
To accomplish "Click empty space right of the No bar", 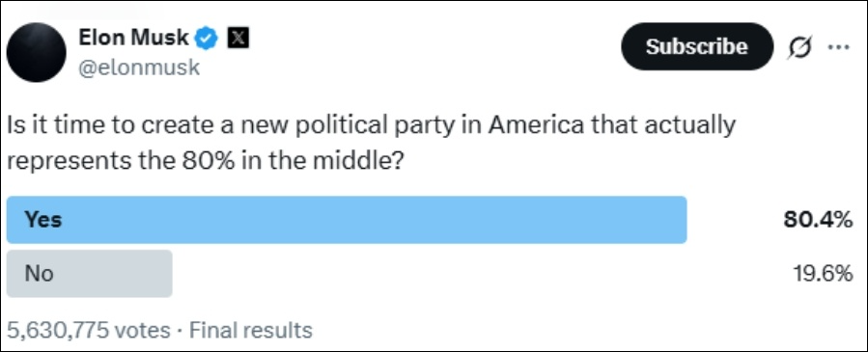I will pos(476,274).
